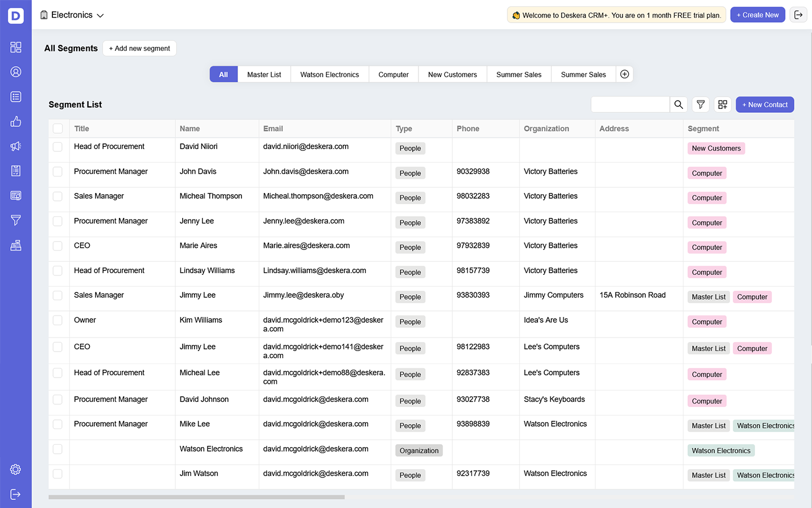The width and height of the screenshot is (812, 508).
Task: Select the New Customers segment tab
Action: pyautogui.click(x=452, y=75)
